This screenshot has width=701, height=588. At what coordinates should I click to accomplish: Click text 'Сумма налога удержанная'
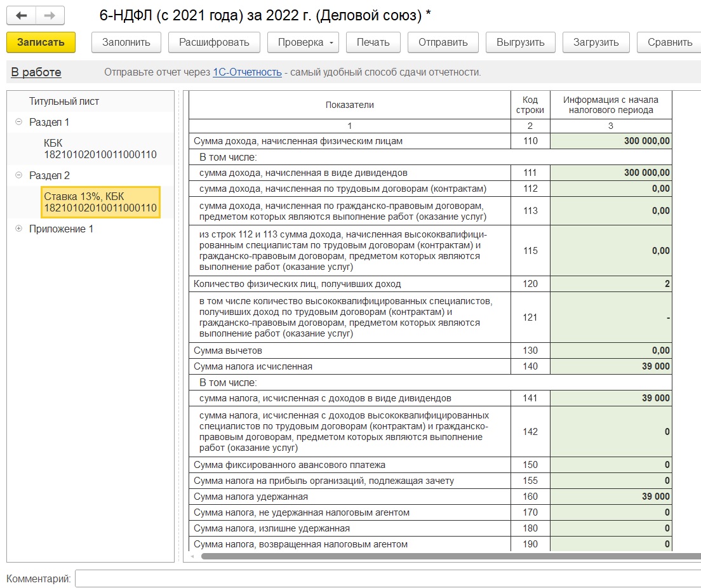coord(250,497)
